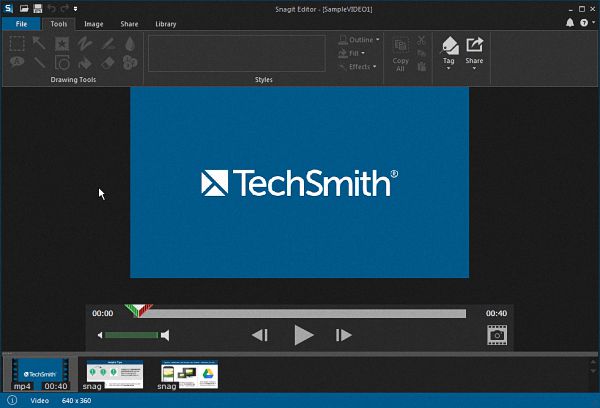This screenshot has height=408, width=600.
Task: Expand the Tag button dropdown arrow
Action: 449,70
